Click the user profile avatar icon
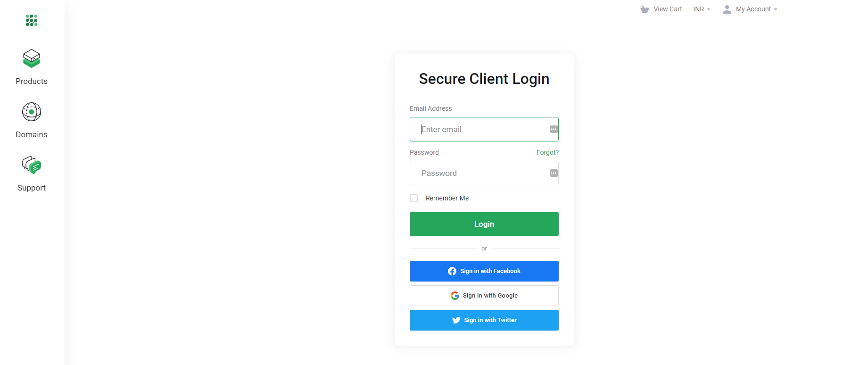Image resolution: width=868 pixels, height=365 pixels. click(x=727, y=9)
